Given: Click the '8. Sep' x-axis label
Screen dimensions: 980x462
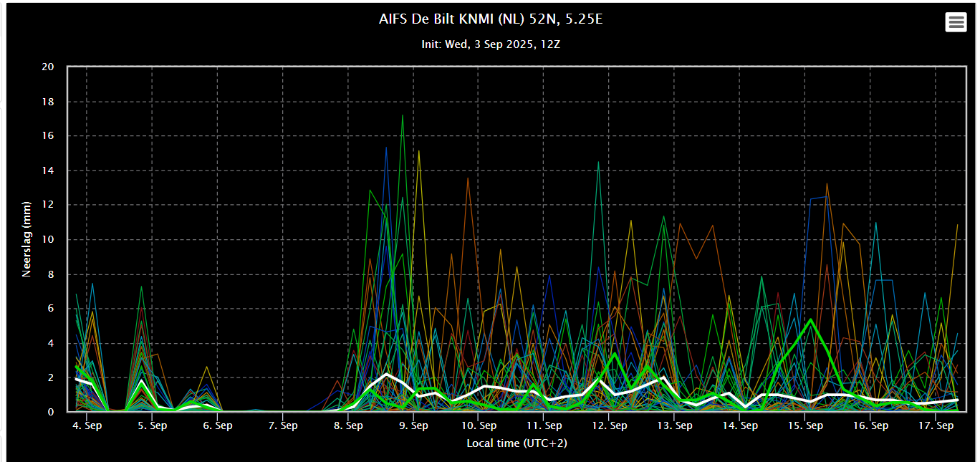Looking at the screenshot, I should point(348,425).
